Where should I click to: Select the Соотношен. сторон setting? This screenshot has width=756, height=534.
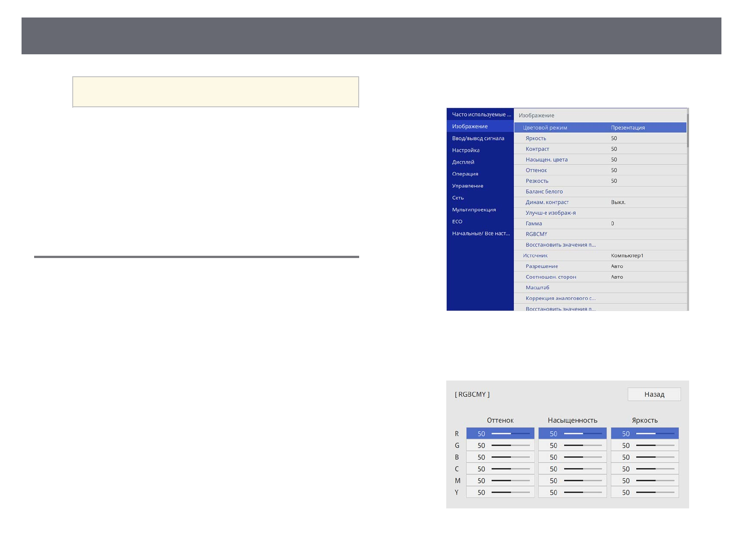click(600, 277)
